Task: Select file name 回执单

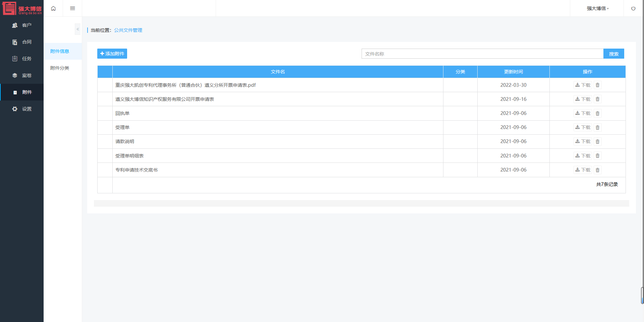Action: pos(122,113)
